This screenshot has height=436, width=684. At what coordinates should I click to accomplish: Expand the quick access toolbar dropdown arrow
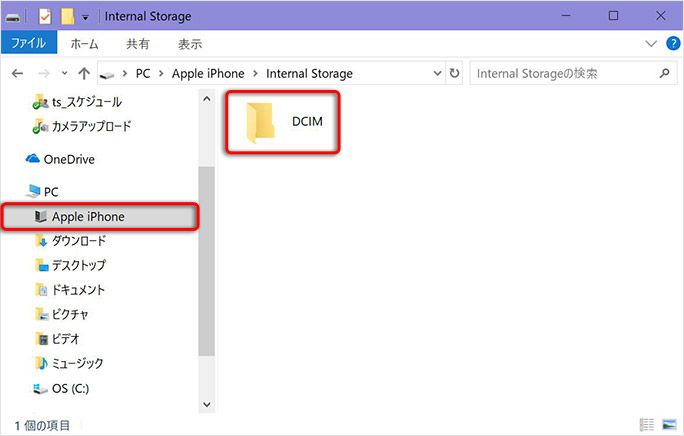(86, 17)
